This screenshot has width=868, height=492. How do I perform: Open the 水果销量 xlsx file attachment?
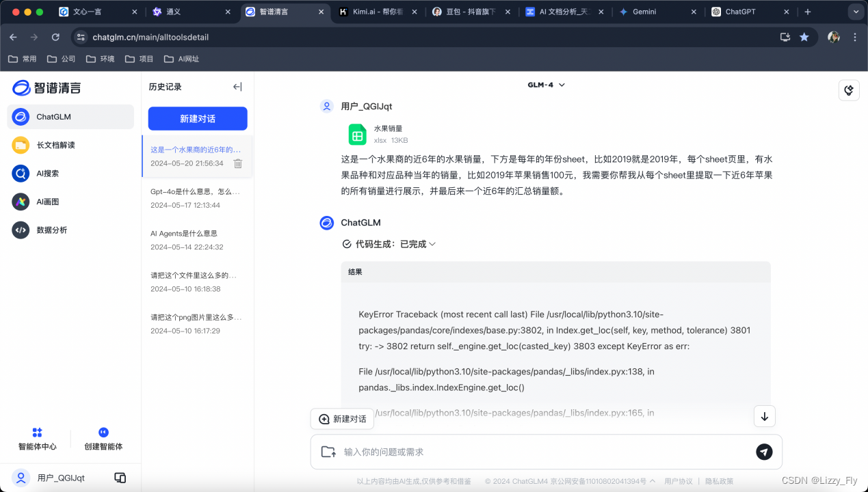click(378, 134)
